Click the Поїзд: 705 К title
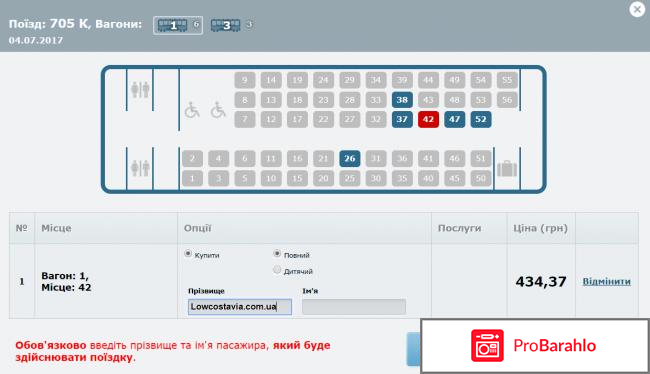The height and width of the screenshot is (374, 650). (x=49, y=24)
